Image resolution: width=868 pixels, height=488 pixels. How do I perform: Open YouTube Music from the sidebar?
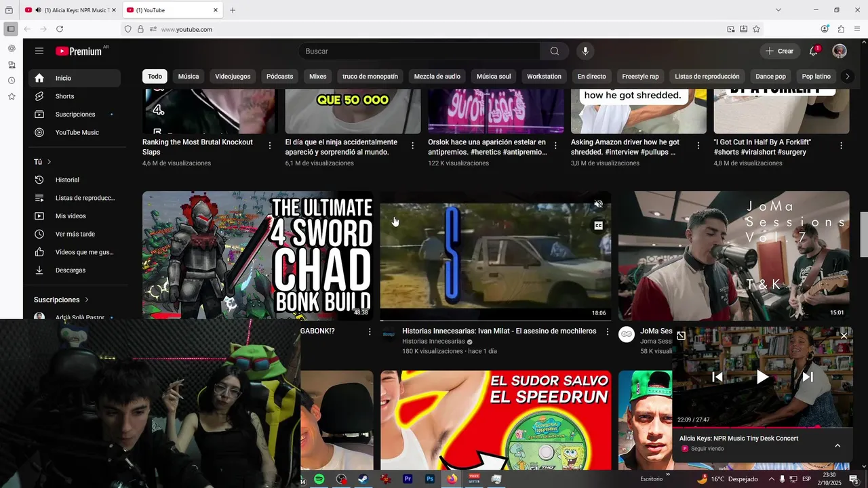75,132
